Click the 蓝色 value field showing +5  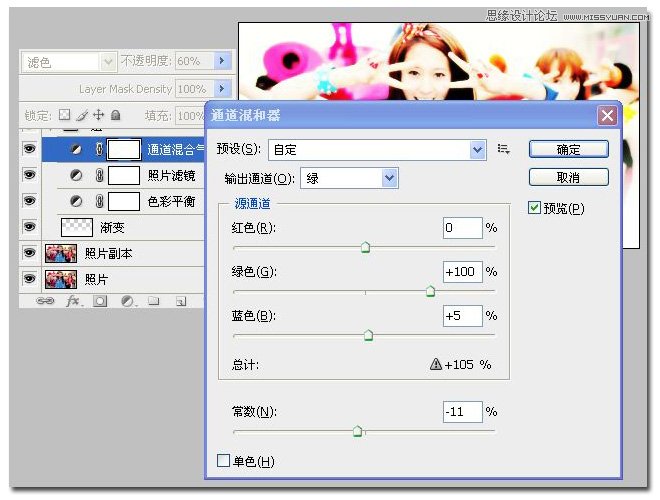pos(462,316)
